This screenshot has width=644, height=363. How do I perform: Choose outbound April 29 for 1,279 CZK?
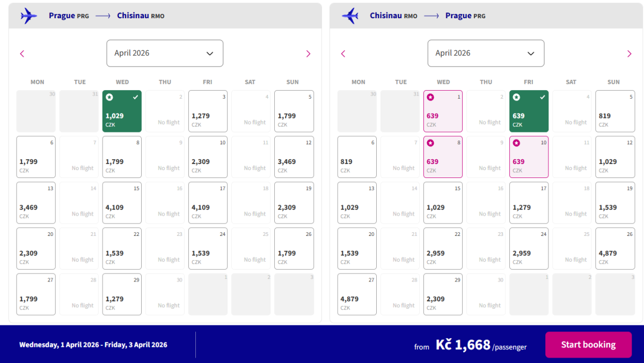click(x=122, y=294)
